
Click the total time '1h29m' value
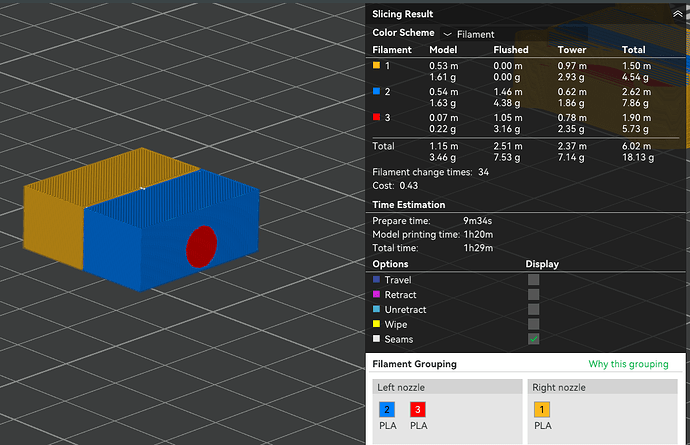[x=478, y=248]
